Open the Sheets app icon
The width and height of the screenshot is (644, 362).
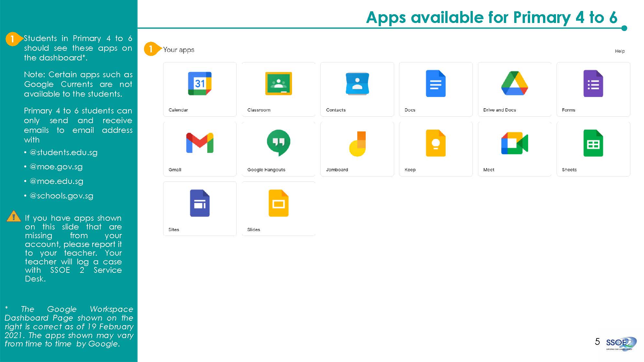[x=593, y=143]
